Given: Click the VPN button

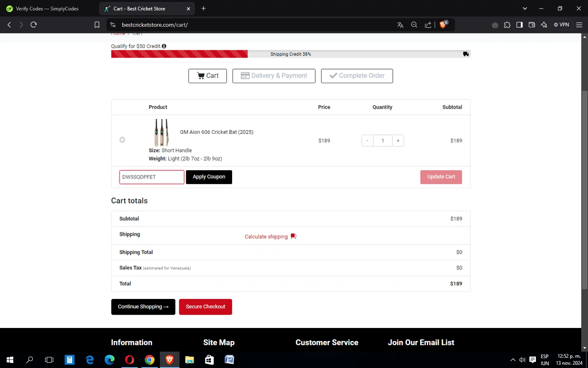Looking at the screenshot, I should [x=561, y=25].
